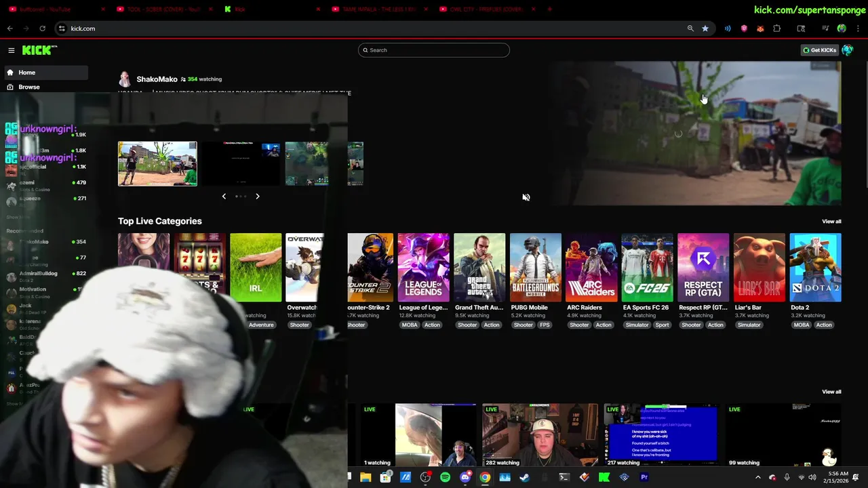Screen dimensions: 868x488
Task: Open Discord from the taskbar
Action: pyautogui.click(x=465, y=477)
